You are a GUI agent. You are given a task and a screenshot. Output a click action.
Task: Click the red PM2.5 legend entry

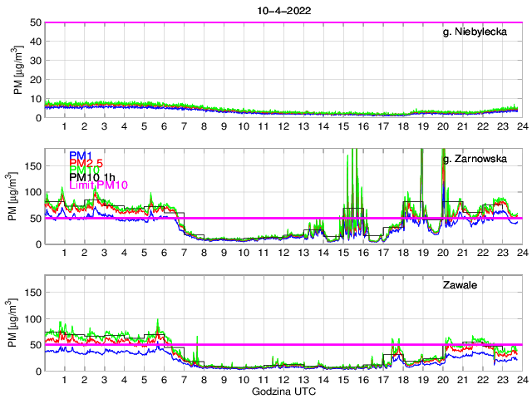tap(86, 163)
